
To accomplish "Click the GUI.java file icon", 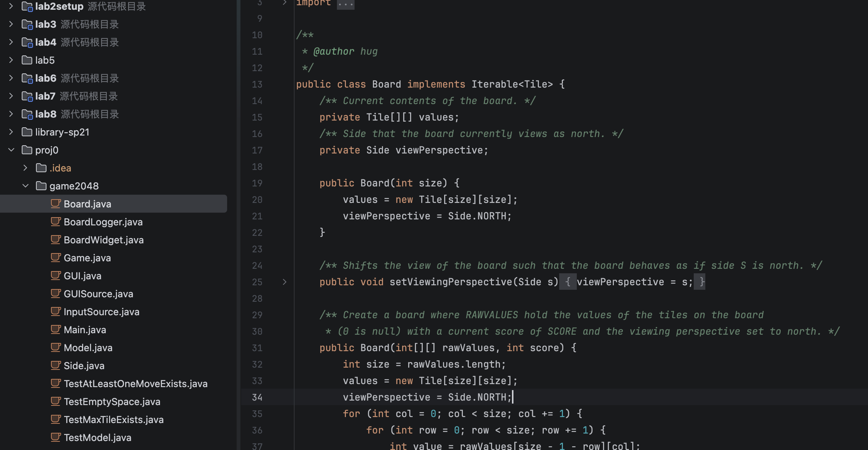I will [55, 276].
